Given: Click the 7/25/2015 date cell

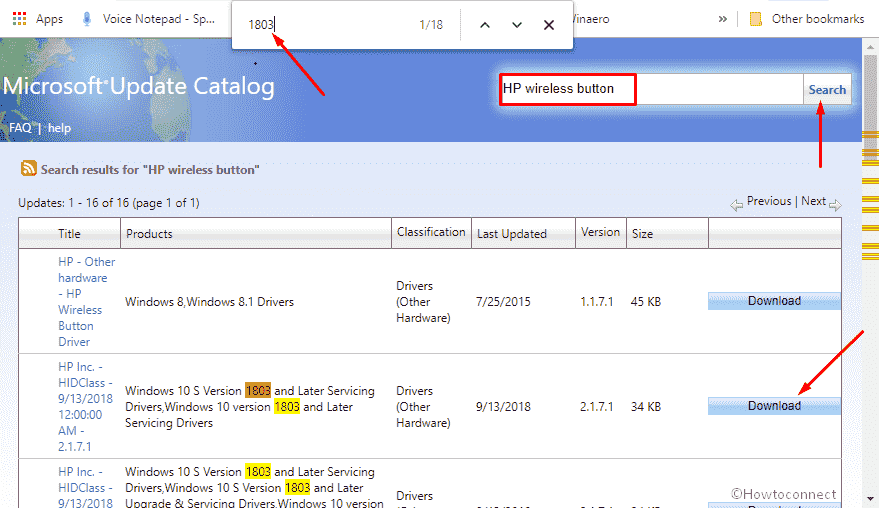Looking at the screenshot, I should coord(503,302).
